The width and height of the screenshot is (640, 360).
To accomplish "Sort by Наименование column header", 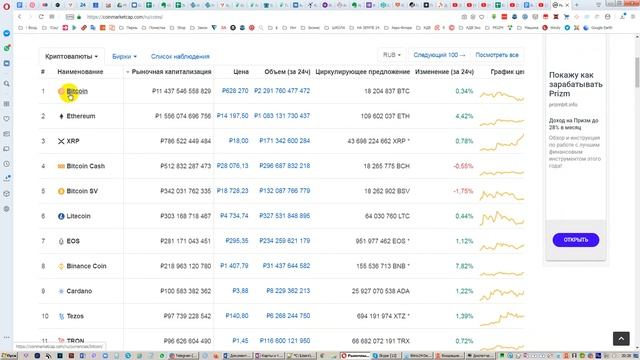I will click(80, 72).
